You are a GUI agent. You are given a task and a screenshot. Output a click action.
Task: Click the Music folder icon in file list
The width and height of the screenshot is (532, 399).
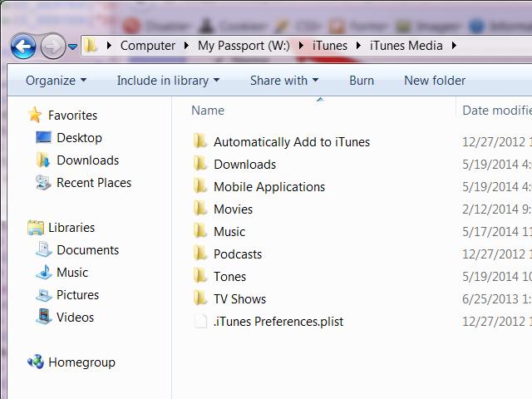coord(200,232)
